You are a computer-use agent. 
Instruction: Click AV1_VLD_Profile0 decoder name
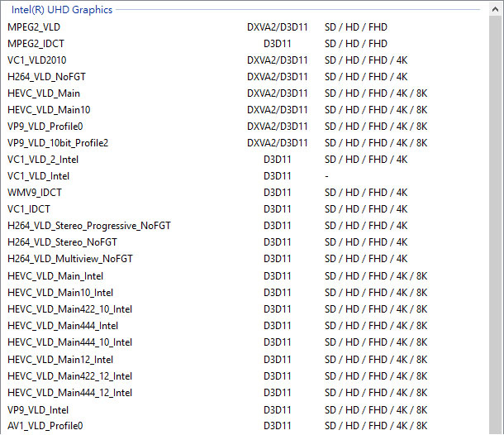point(45,426)
